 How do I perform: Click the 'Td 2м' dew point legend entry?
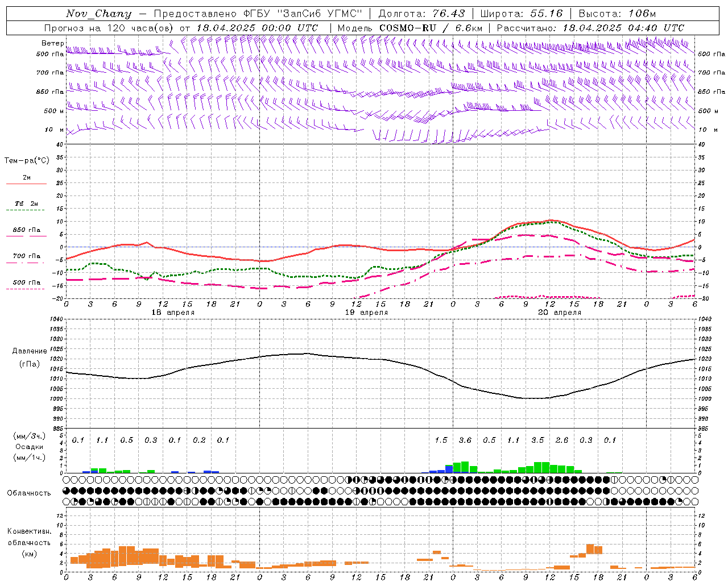[27, 203]
